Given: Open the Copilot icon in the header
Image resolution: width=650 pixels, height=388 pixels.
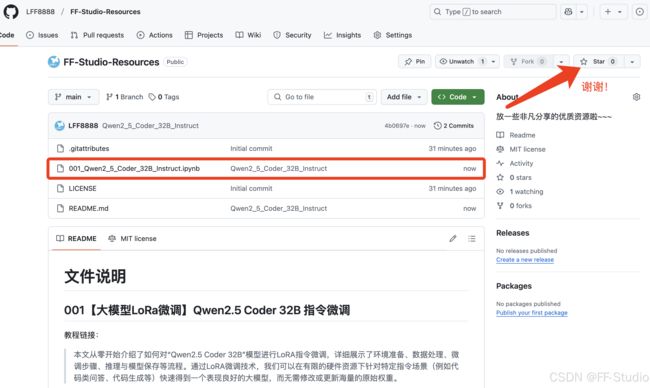Looking at the screenshot, I should 568,12.
